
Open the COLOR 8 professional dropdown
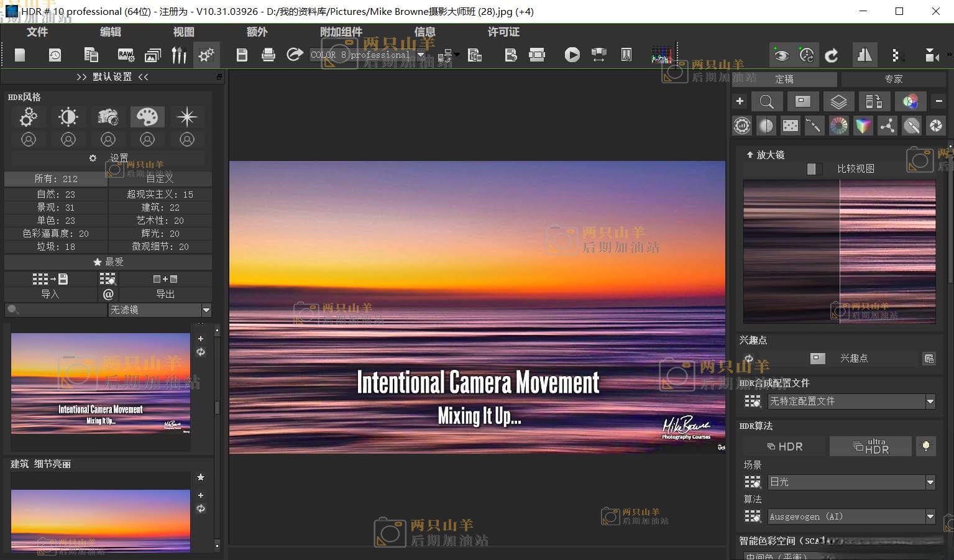click(421, 55)
